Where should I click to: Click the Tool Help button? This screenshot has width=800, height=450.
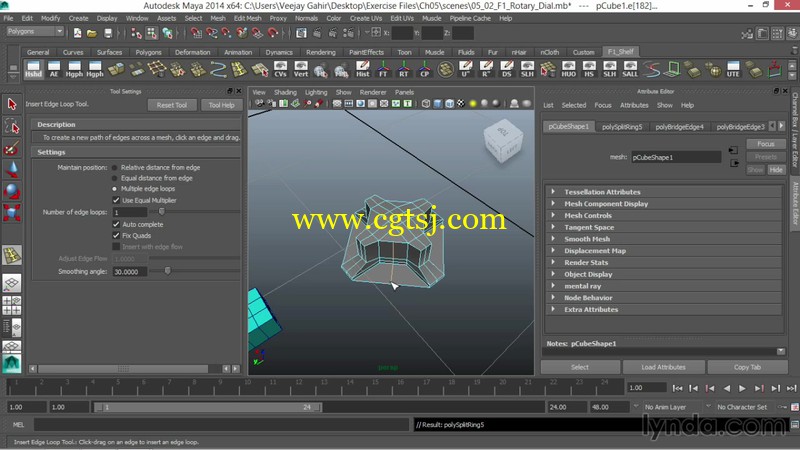pyautogui.click(x=221, y=105)
